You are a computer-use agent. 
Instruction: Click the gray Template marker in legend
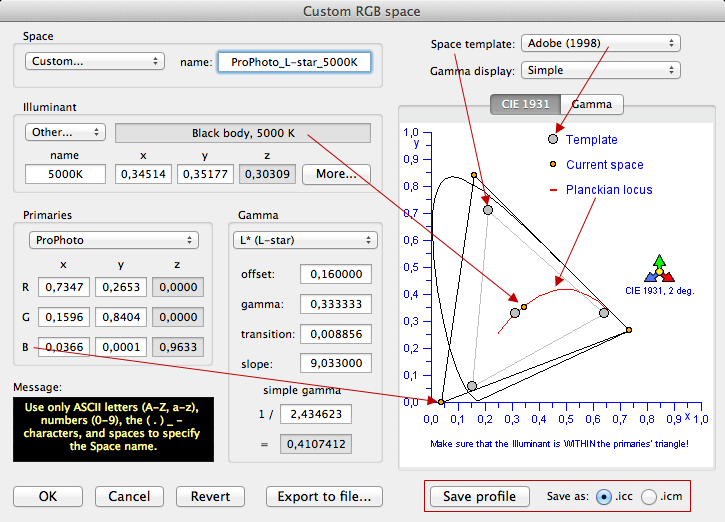pos(553,139)
